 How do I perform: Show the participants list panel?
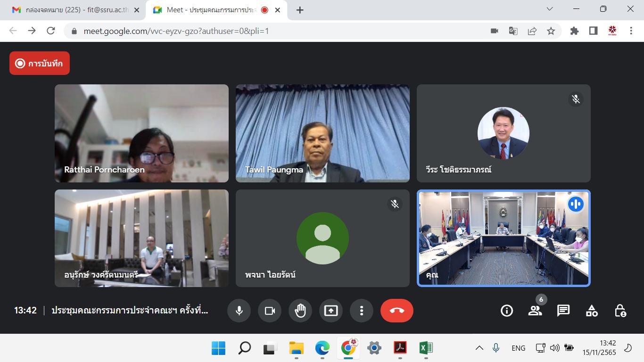tap(535, 311)
